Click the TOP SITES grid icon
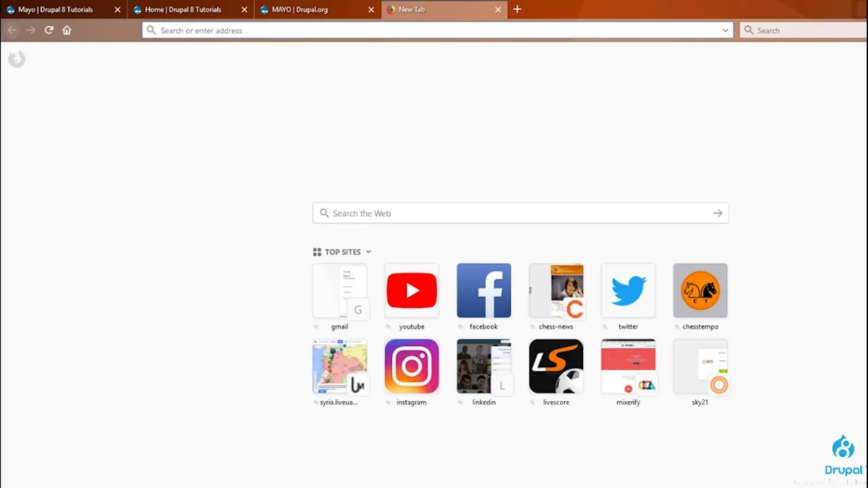 tap(317, 252)
